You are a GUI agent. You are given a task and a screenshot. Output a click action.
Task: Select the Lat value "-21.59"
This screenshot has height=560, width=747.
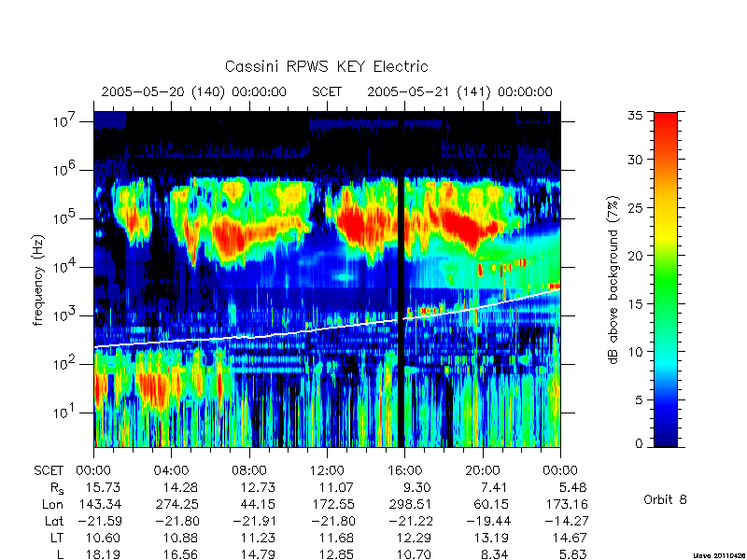(99, 521)
